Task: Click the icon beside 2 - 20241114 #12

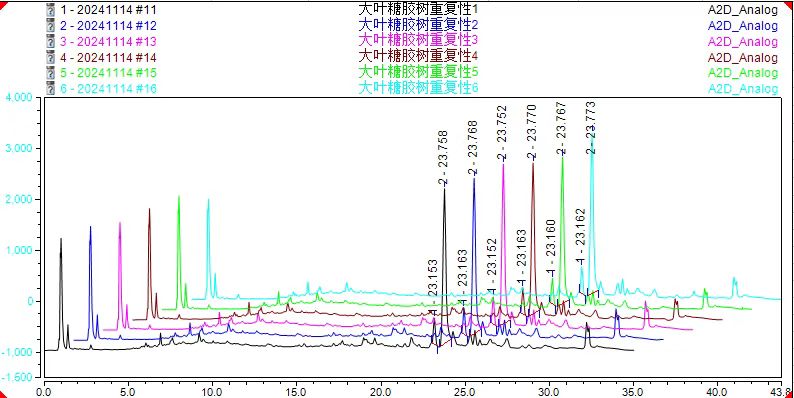Action: [50, 25]
